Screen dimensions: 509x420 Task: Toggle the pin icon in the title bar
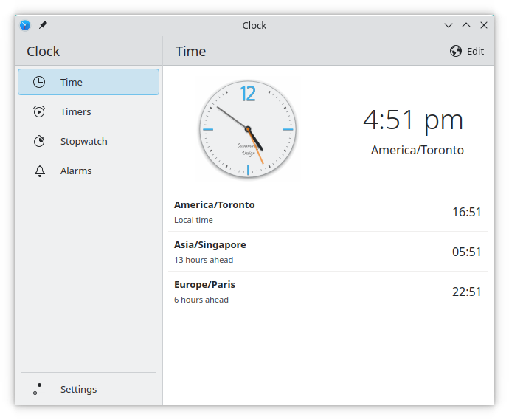43,25
